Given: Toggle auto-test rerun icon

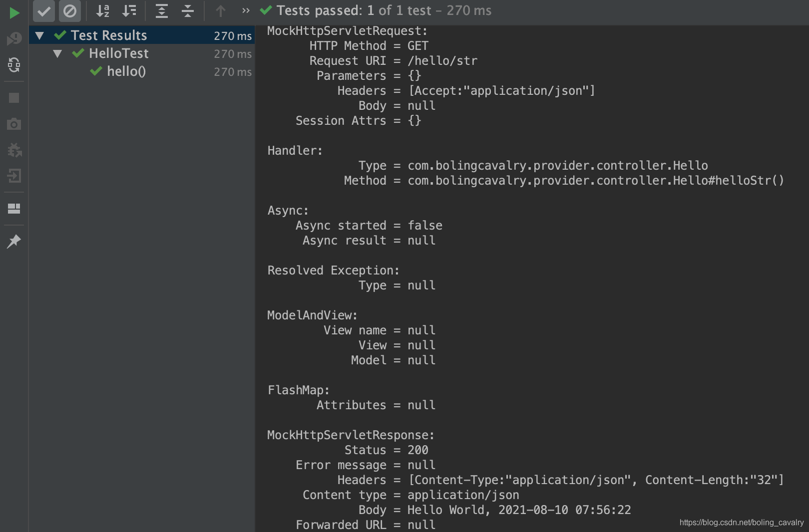Looking at the screenshot, I should (x=14, y=65).
